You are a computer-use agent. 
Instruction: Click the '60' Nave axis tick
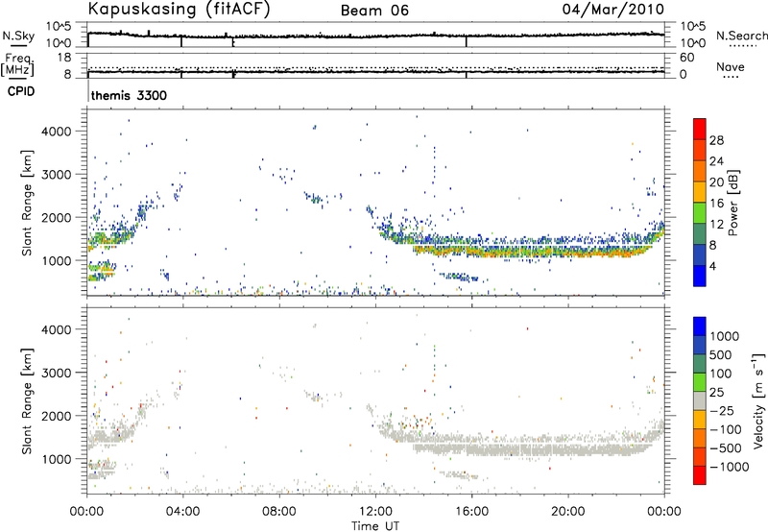[686, 58]
